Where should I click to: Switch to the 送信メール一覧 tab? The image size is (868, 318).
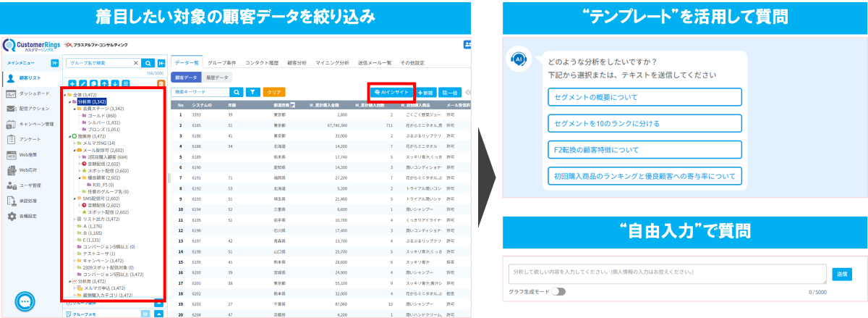(x=375, y=63)
